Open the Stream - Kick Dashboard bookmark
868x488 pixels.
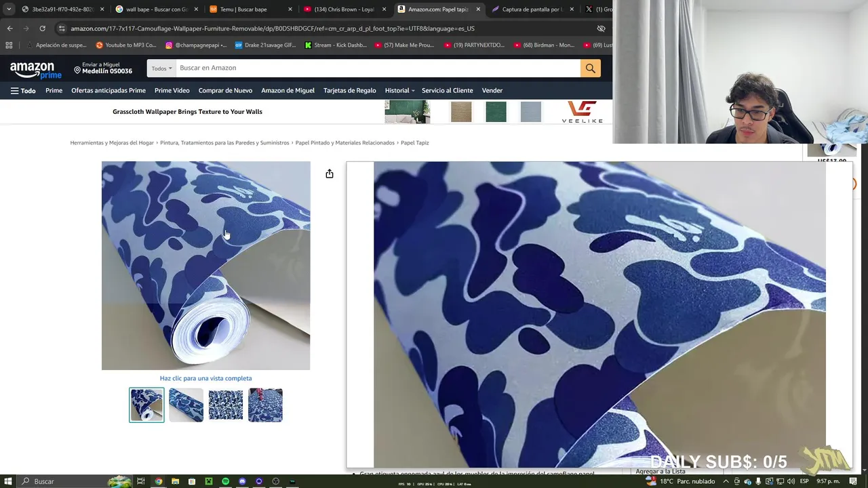tap(336, 45)
